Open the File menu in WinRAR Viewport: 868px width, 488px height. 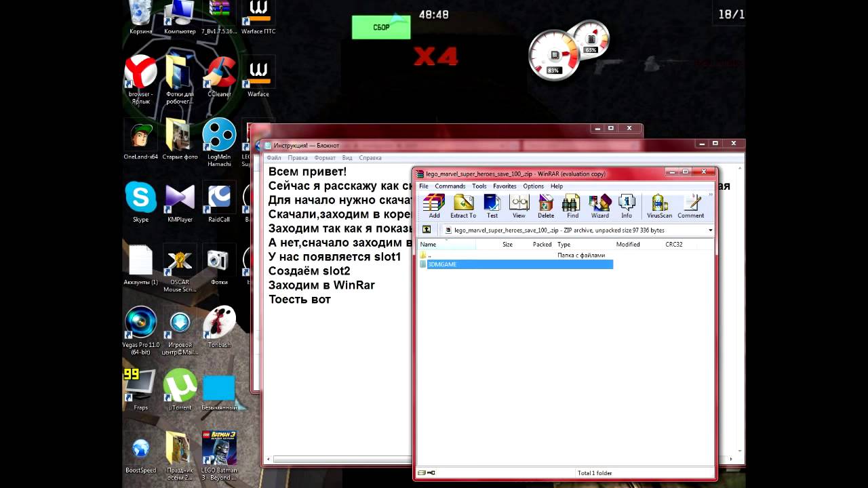[423, 186]
